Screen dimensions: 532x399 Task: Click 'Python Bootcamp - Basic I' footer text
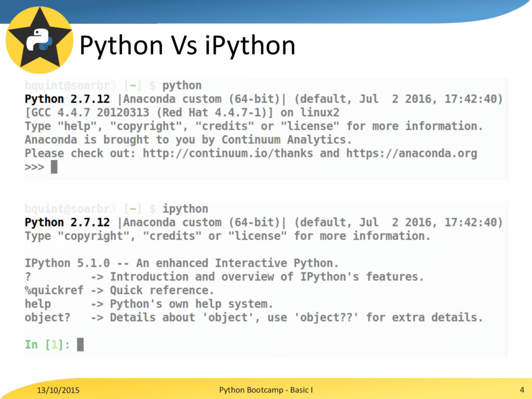266,390
